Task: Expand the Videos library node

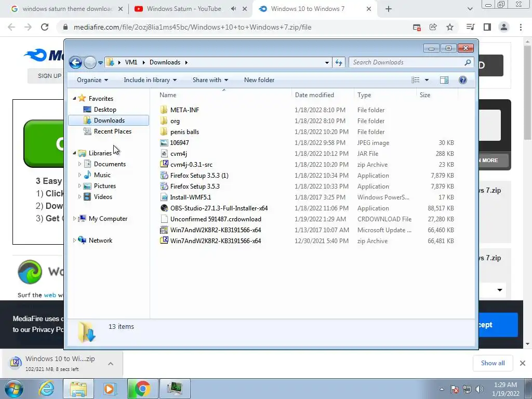Action: click(x=79, y=197)
